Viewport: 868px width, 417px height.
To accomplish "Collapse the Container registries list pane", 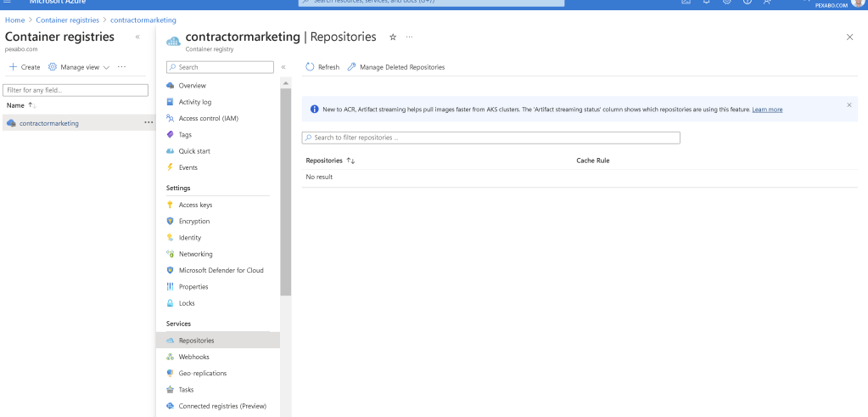I will [137, 37].
